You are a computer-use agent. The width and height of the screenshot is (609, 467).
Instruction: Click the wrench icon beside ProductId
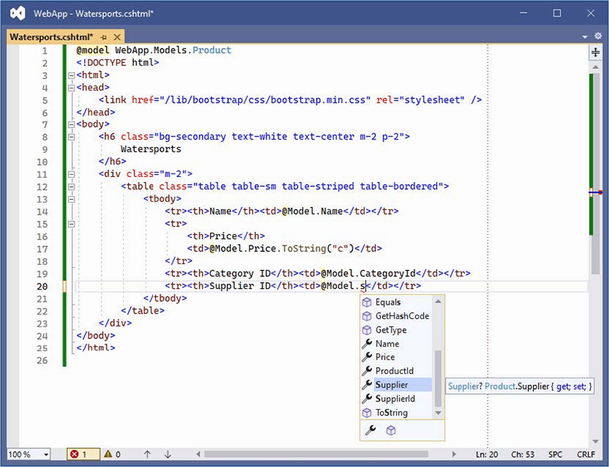pos(367,371)
